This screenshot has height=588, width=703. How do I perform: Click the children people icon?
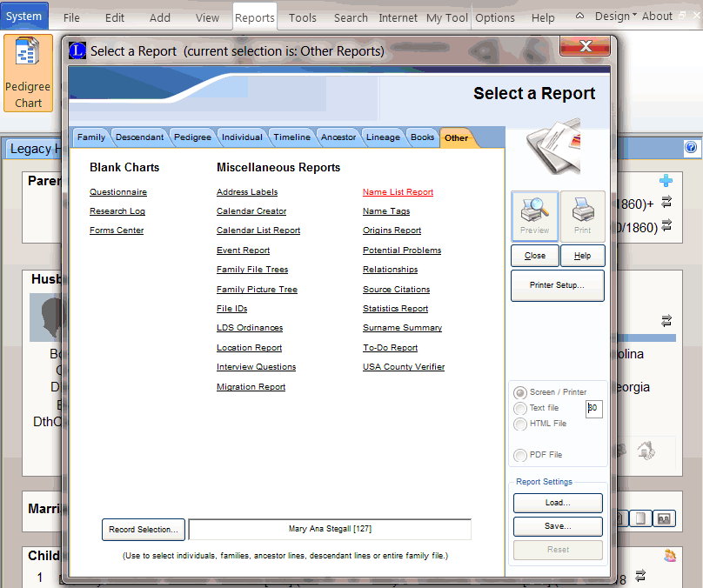(669, 555)
